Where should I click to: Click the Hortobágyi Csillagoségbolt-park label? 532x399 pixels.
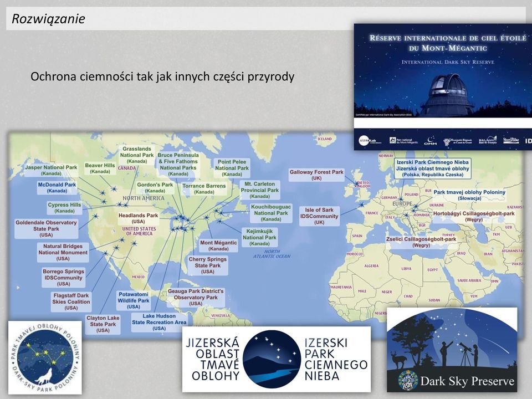pyautogui.click(x=474, y=217)
